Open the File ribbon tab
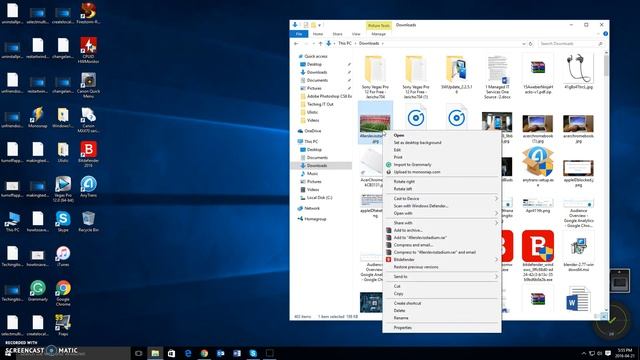This screenshot has height=360, width=640. click(299, 34)
